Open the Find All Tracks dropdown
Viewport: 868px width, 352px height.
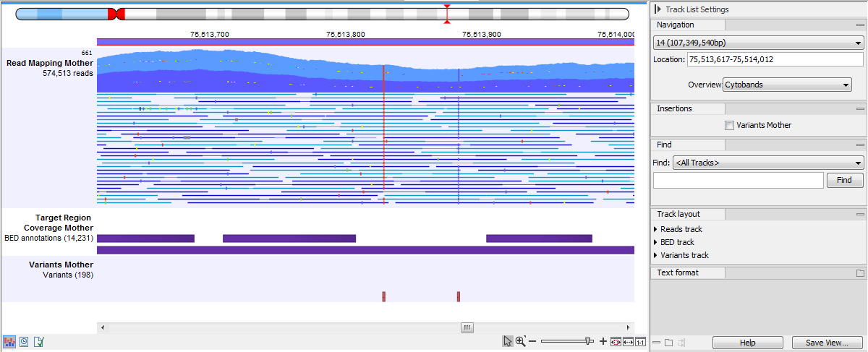(767, 163)
